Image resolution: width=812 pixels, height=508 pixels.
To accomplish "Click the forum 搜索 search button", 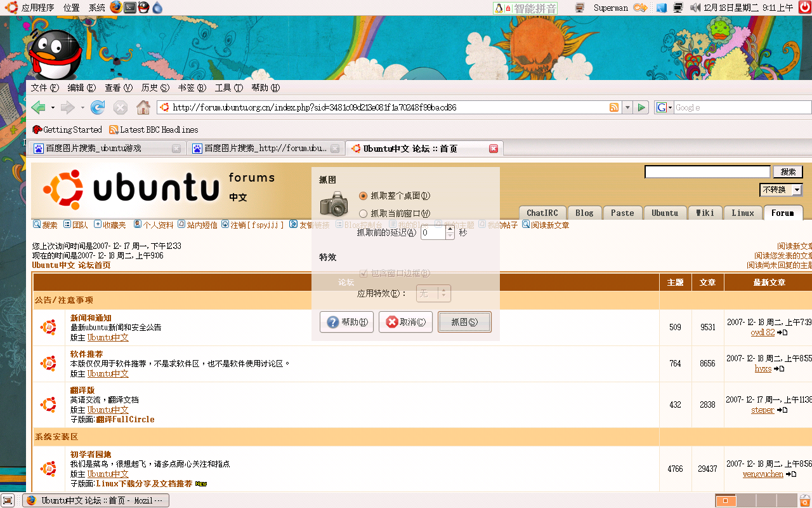I will (x=788, y=172).
